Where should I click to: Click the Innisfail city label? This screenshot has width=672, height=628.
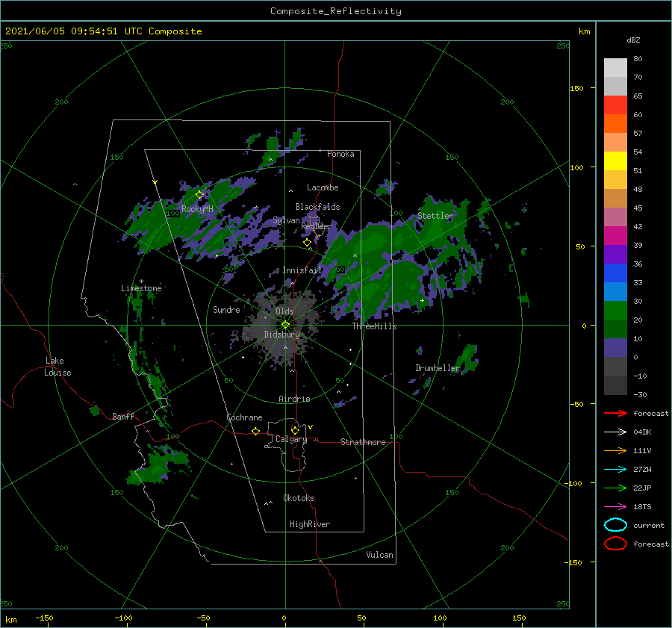pyautogui.click(x=302, y=270)
